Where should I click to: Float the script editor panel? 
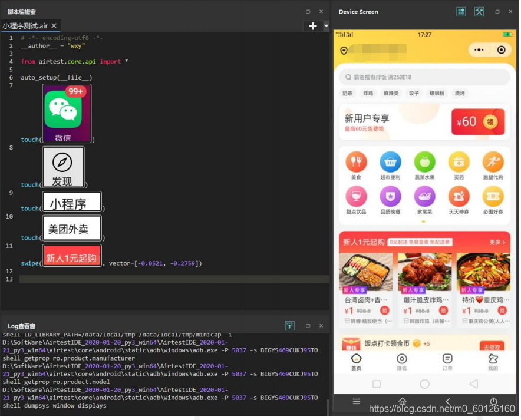tap(308, 12)
